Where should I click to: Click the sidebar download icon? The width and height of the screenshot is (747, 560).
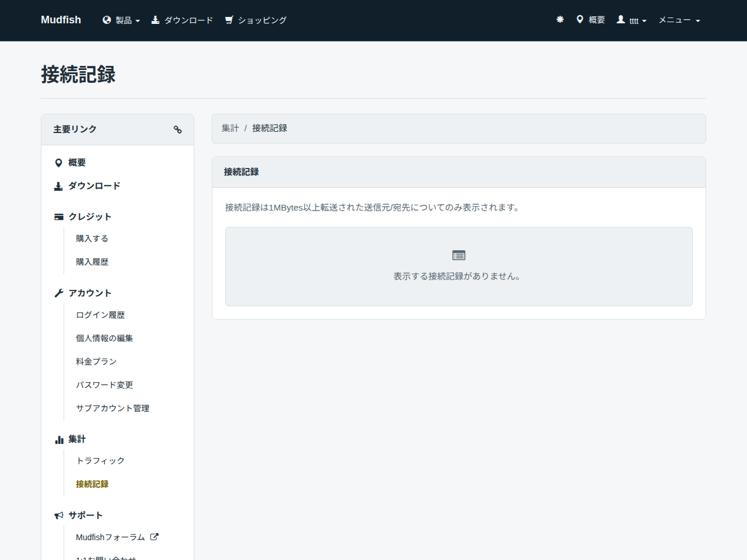58,186
